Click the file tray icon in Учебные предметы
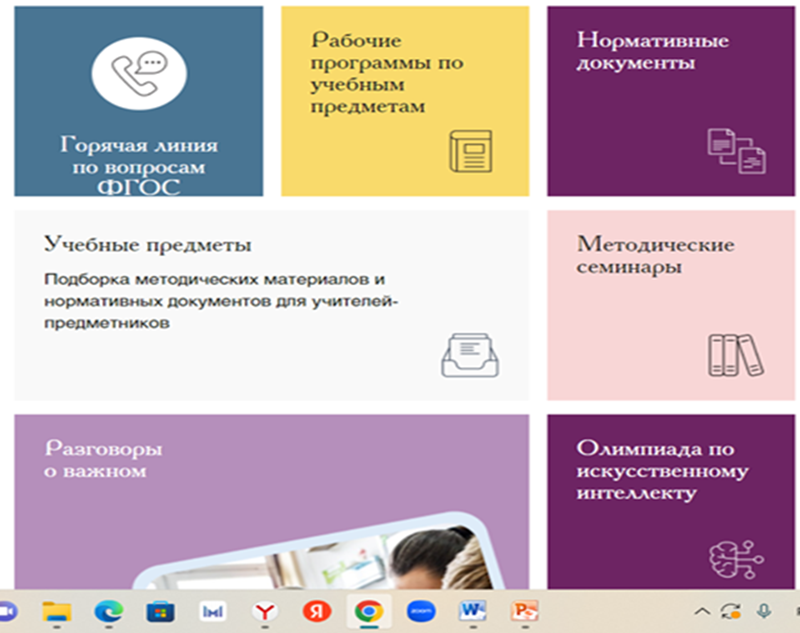The image size is (800, 633). point(470,354)
